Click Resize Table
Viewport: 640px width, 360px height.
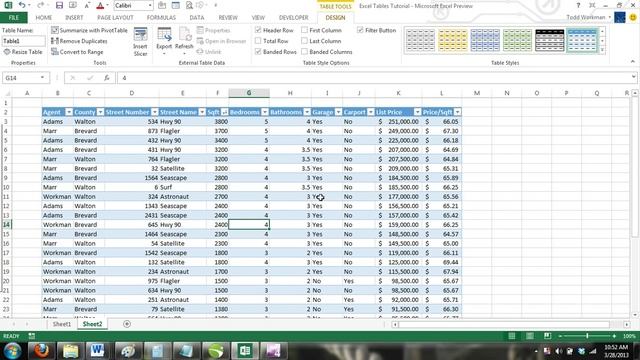coord(23,52)
